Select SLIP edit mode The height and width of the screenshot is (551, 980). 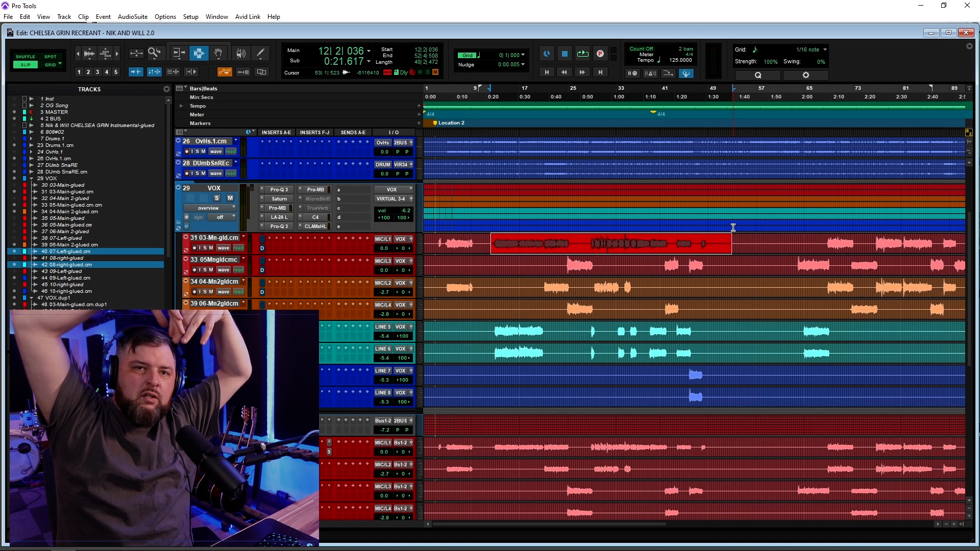coord(25,65)
